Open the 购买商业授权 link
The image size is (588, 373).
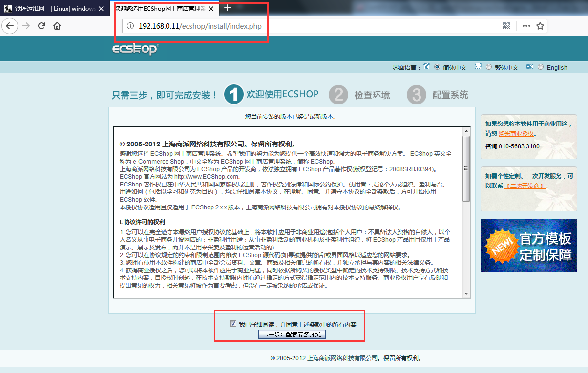coord(516,133)
